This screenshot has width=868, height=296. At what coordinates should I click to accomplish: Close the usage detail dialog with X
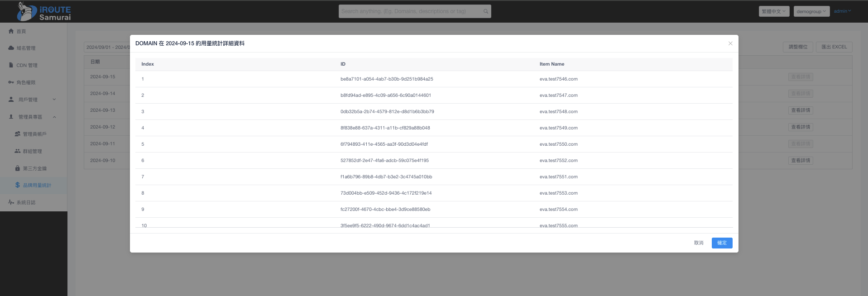pyautogui.click(x=730, y=43)
